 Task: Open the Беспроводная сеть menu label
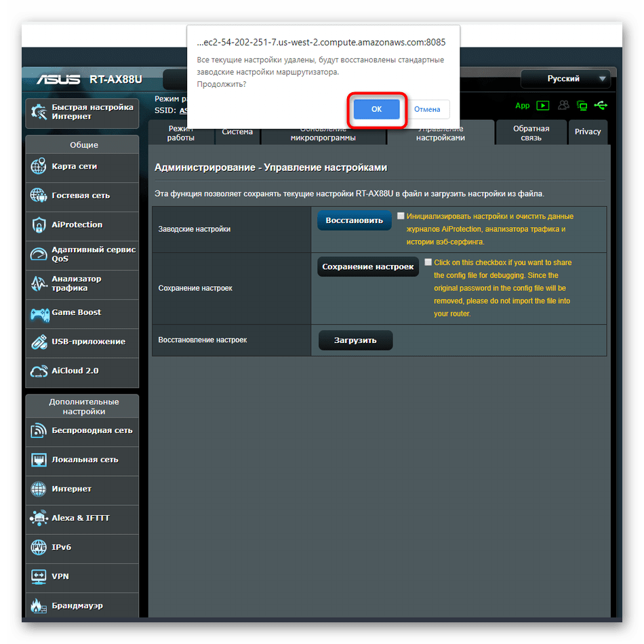tap(92, 430)
